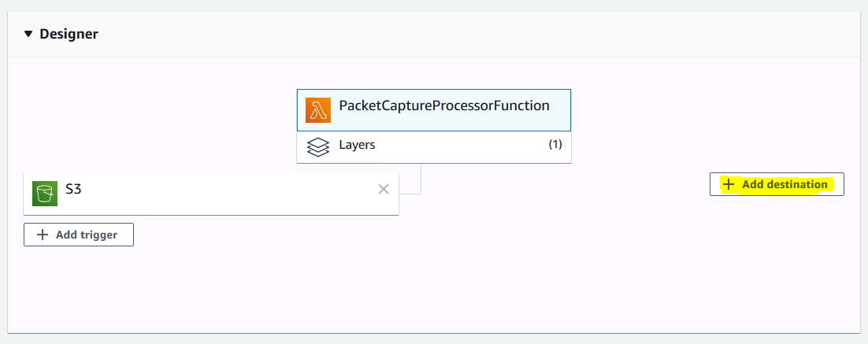Remove the S3 trigger with the X
This screenshot has height=344, width=868.
[383, 189]
